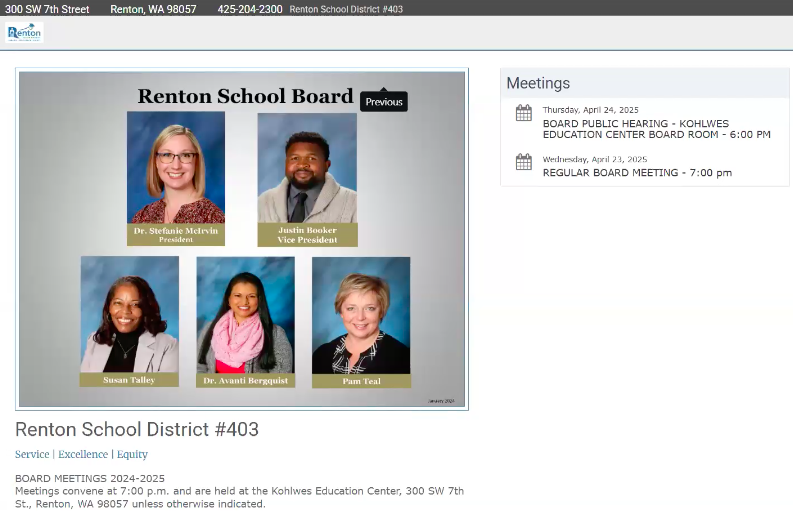The height and width of the screenshot is (518, 793).
Task: Open calendar icon for April 23 meeting
Action: point(523,162)
